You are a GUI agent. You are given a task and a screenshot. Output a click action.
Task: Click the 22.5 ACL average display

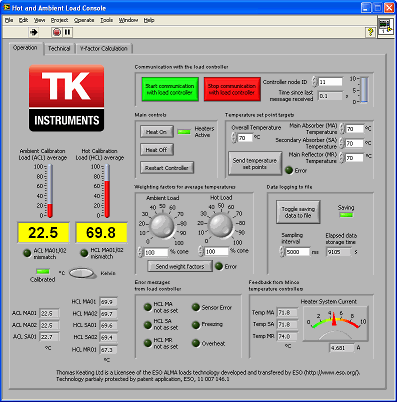pos(43,232)
